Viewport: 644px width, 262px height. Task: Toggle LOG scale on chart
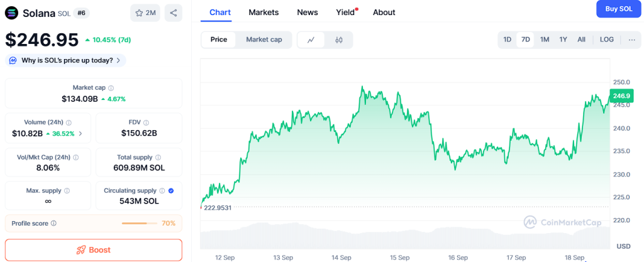[607, 40]
